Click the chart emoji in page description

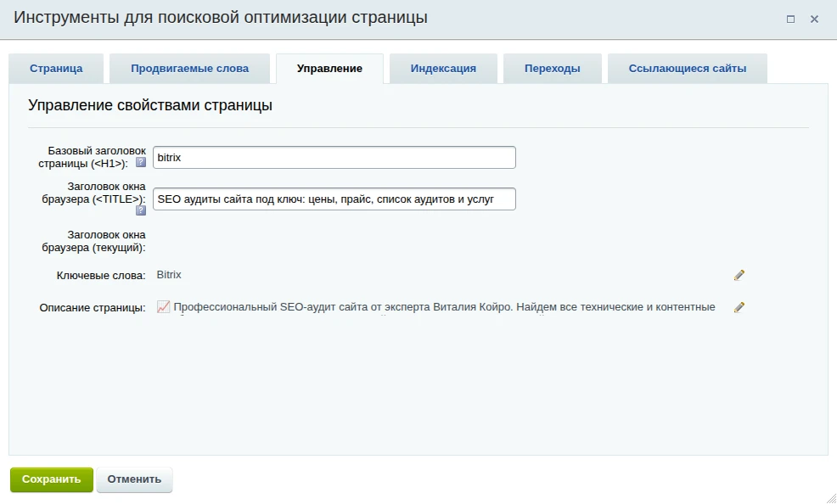click(x=164, y=307)
